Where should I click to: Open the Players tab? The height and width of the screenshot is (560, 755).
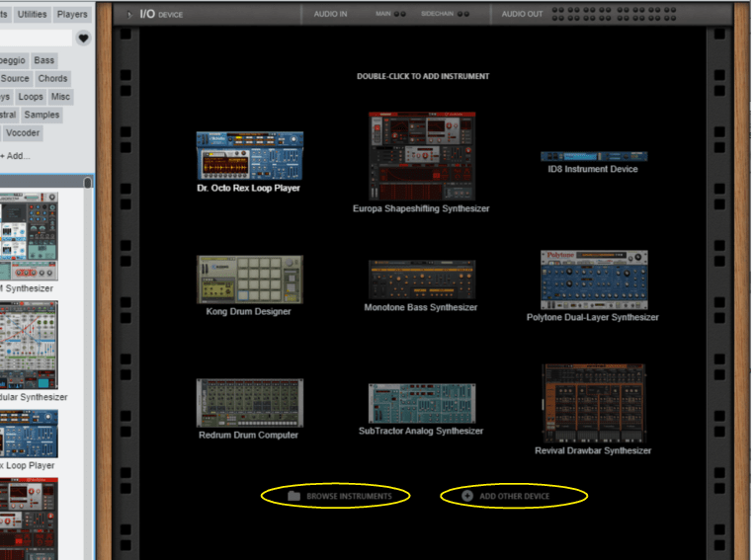(x=72, y=15)
